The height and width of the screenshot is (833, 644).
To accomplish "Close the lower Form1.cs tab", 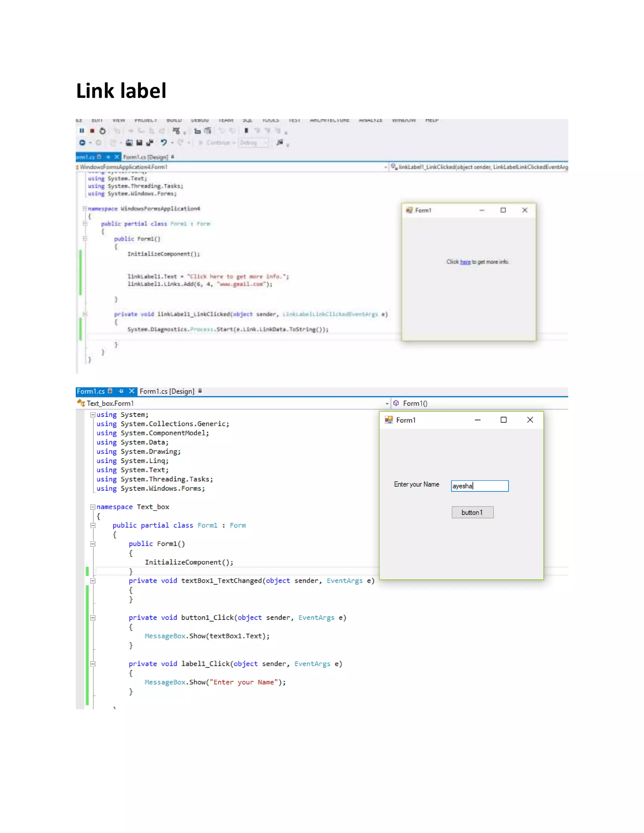I will pos(132,391).
